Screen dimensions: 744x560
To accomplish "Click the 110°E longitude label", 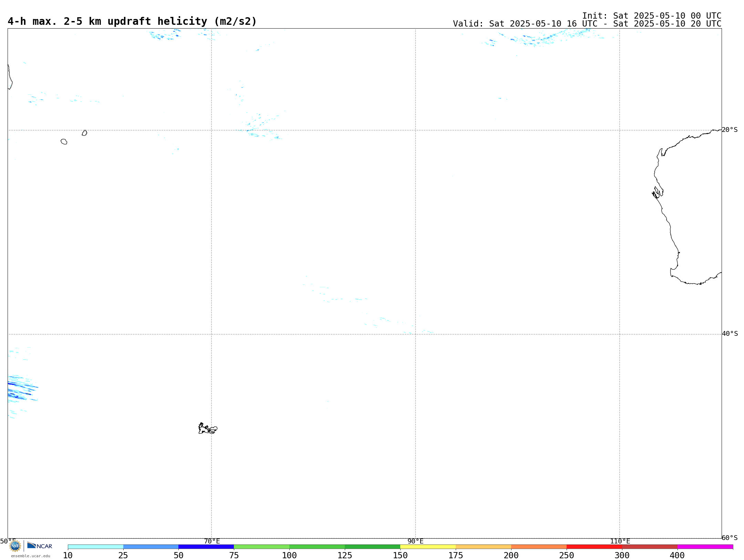I will (620, 541).
